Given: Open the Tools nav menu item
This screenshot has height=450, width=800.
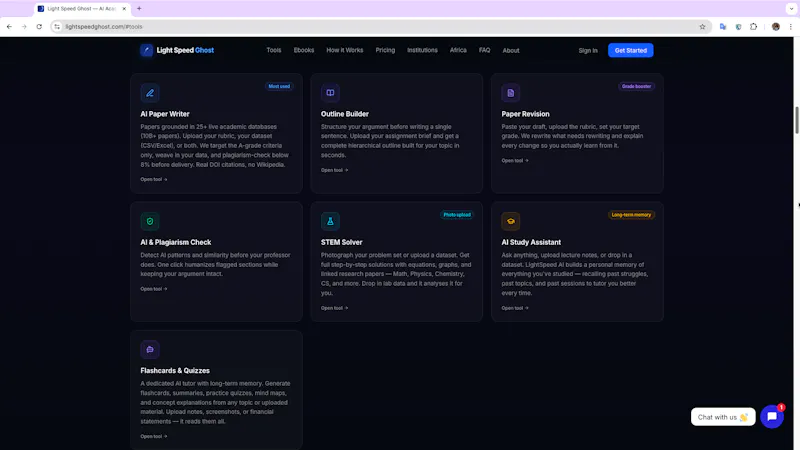Looking at the screenshot, I should click(x=273, y=50).
